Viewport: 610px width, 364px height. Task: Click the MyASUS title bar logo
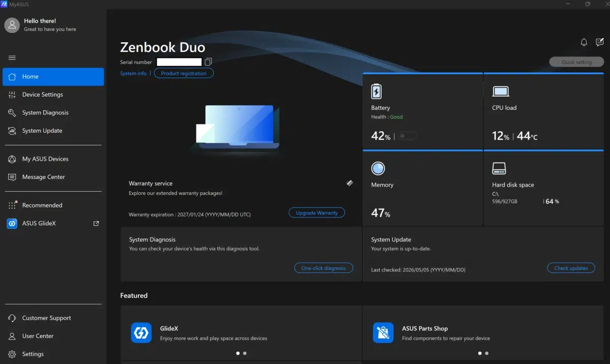4,4
